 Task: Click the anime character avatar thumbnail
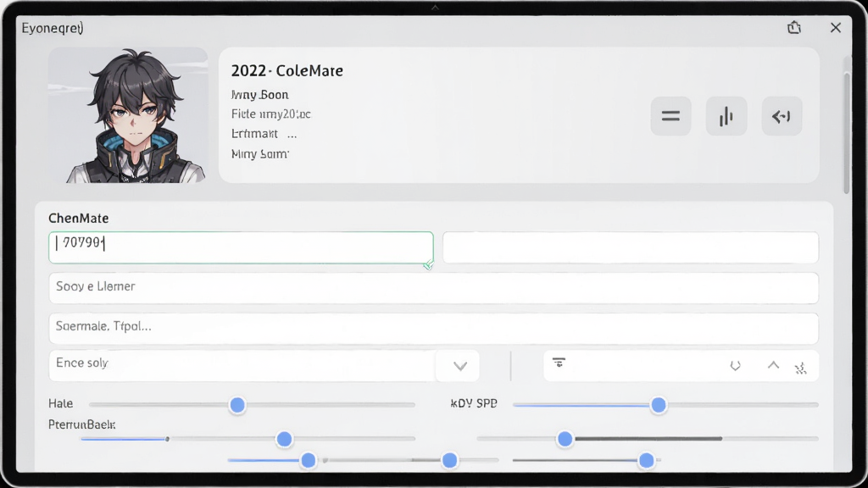pyautogui.click(x=128, y=115)
